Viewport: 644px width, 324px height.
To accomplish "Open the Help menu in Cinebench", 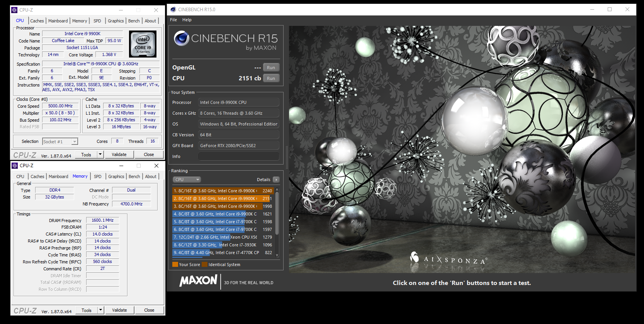I will pos(187,20).
